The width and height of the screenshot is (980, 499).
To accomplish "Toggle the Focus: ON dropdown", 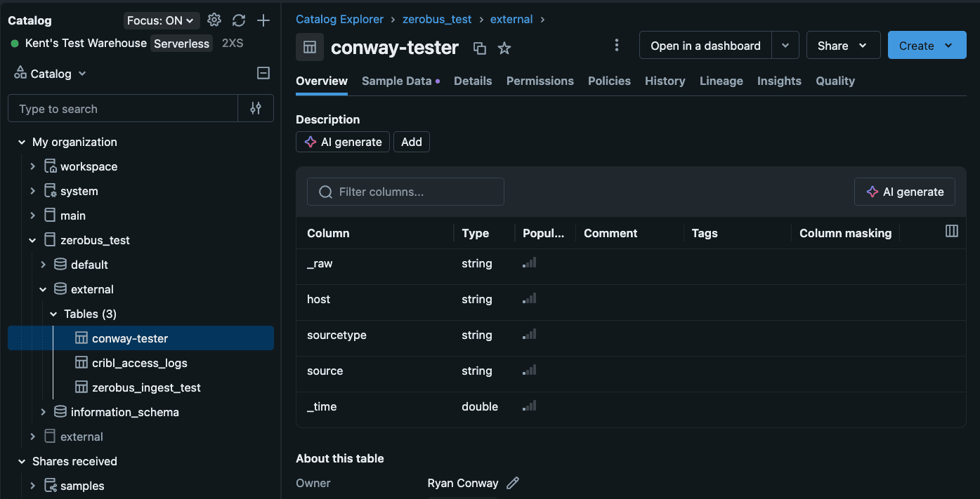I will click(162, 20).
